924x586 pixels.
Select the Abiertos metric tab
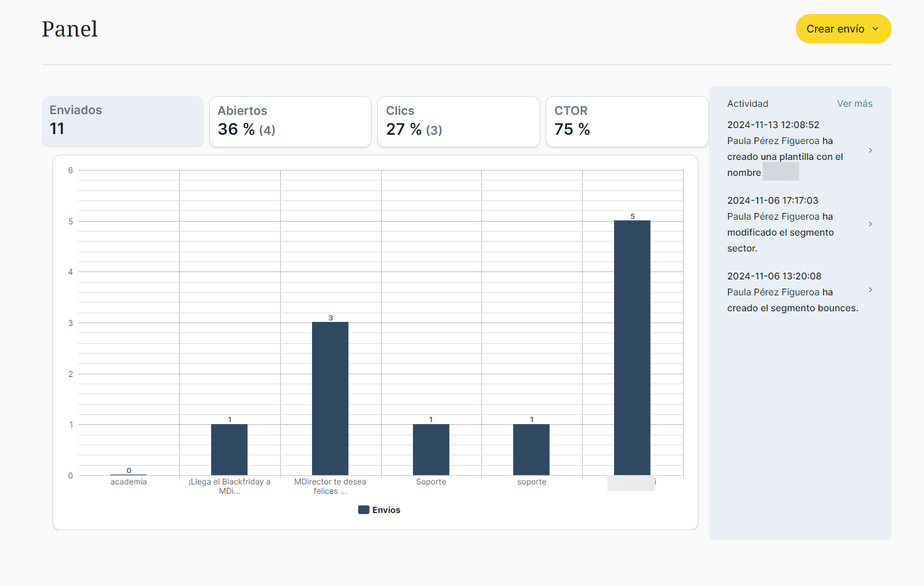tap(290, 121)
